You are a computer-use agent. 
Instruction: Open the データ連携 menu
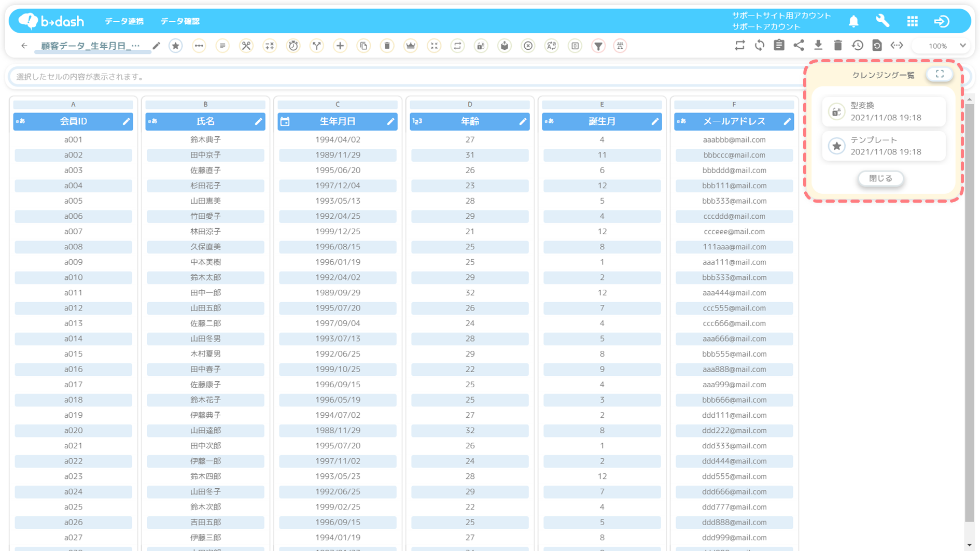[x=124, y=21]
